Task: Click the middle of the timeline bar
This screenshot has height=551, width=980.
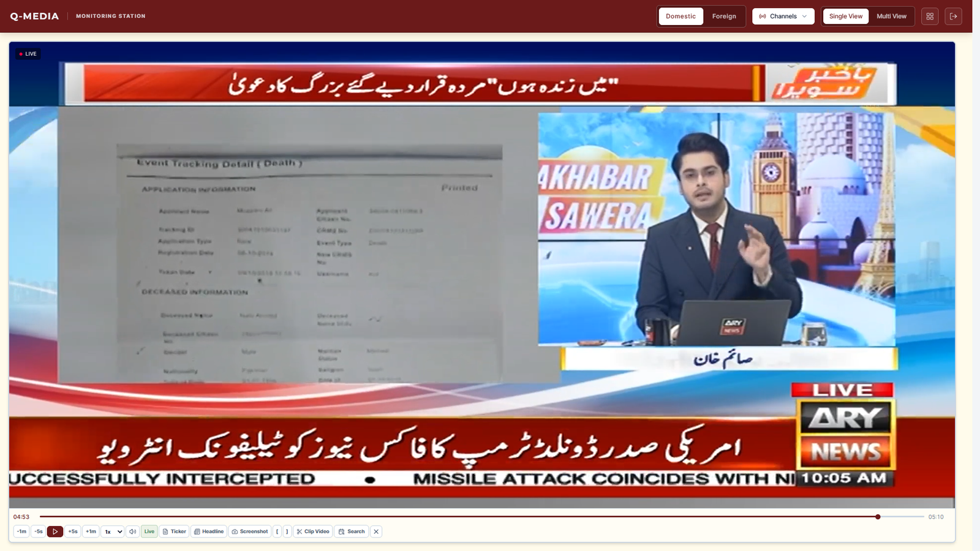Action: pos(482,517)
